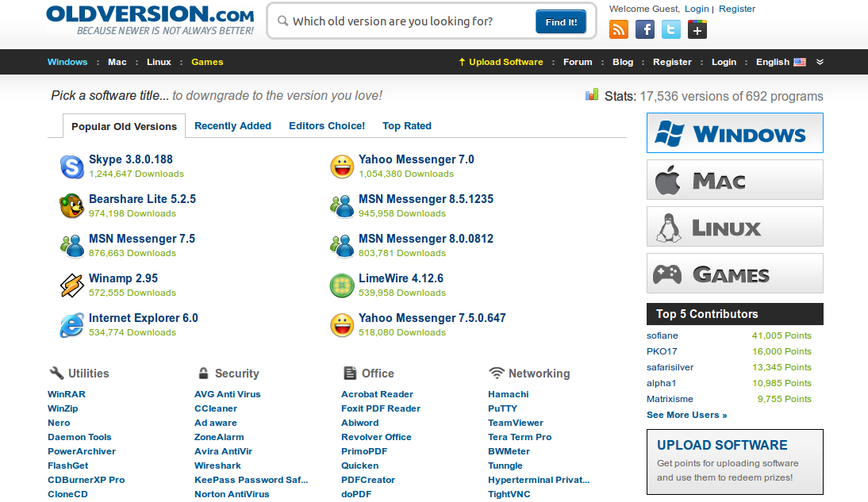Click the Yahoo Messenger 7.0 smiley icon
The height and width of the screenshot is (502, 868).
(x=342, y=167)
